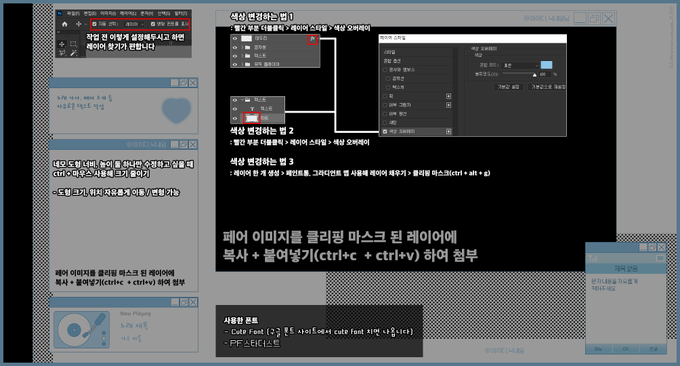680x366 pixels.
Task: Select the Move tool in options bar
Action: (78, 24)
